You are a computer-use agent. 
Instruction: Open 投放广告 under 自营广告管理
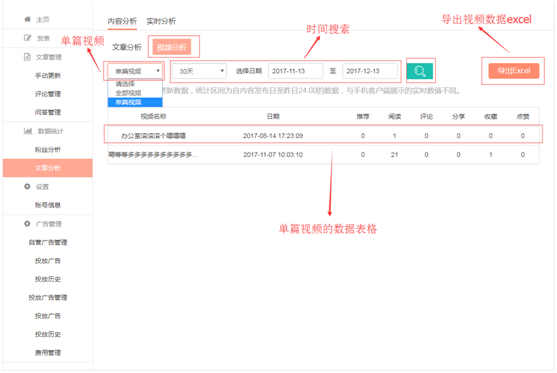coord(48,261)
